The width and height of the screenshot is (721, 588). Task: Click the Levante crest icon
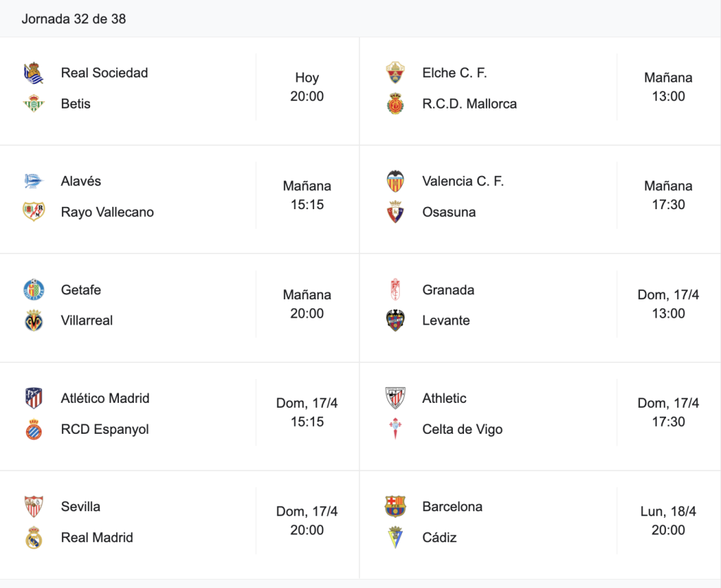[x=395, y=320]
